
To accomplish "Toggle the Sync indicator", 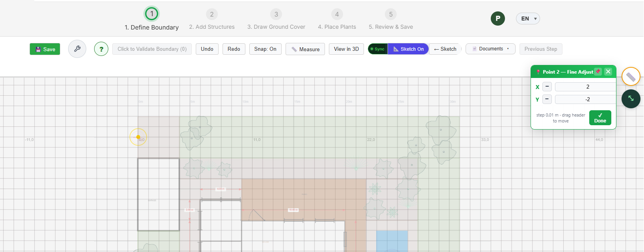I will pos(378,49).
